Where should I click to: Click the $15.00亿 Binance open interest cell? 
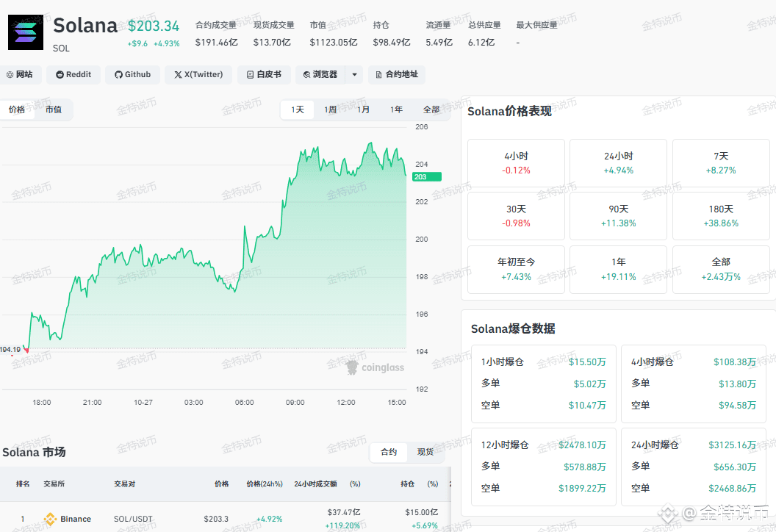pyautogui.click(x=421, y=512)
